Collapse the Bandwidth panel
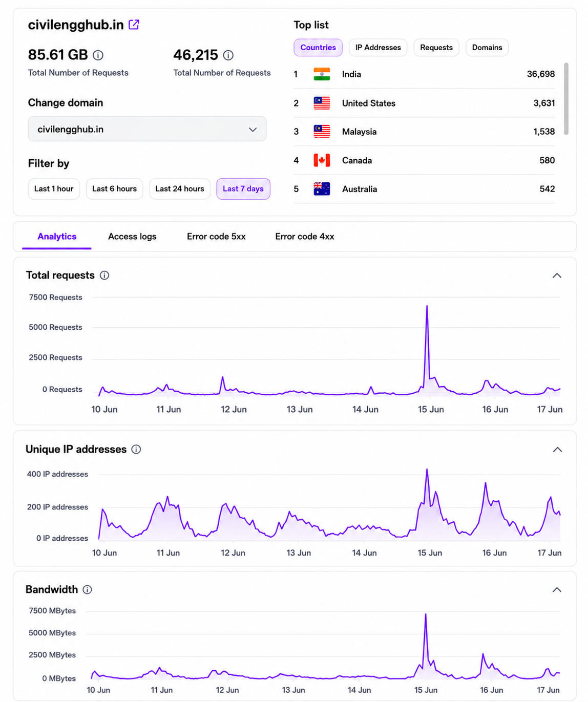 557,590
